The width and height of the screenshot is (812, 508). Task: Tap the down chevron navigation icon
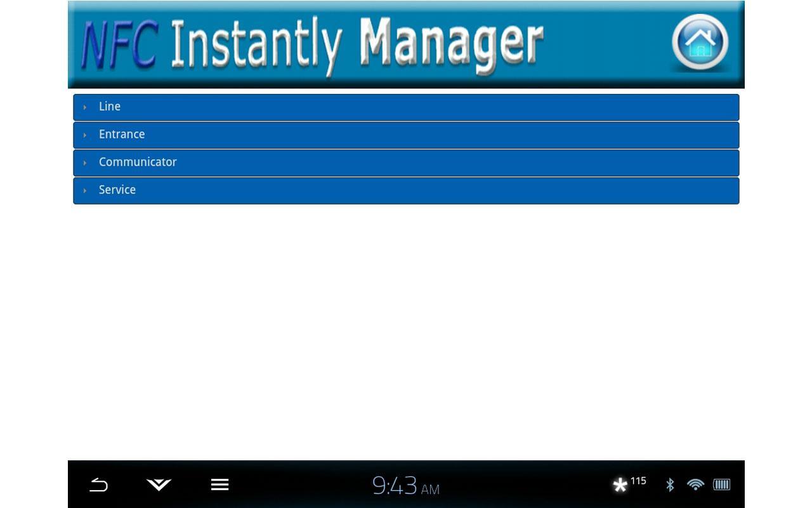coord(159,485)
